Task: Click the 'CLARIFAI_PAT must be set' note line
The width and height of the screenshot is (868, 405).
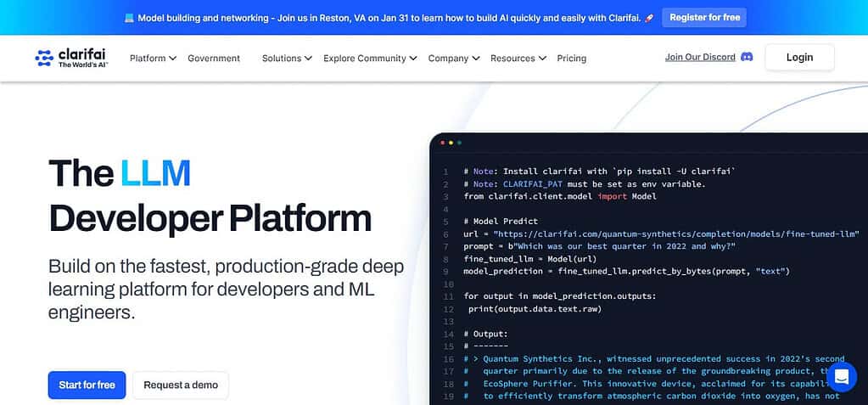Action: click(585, 184)
